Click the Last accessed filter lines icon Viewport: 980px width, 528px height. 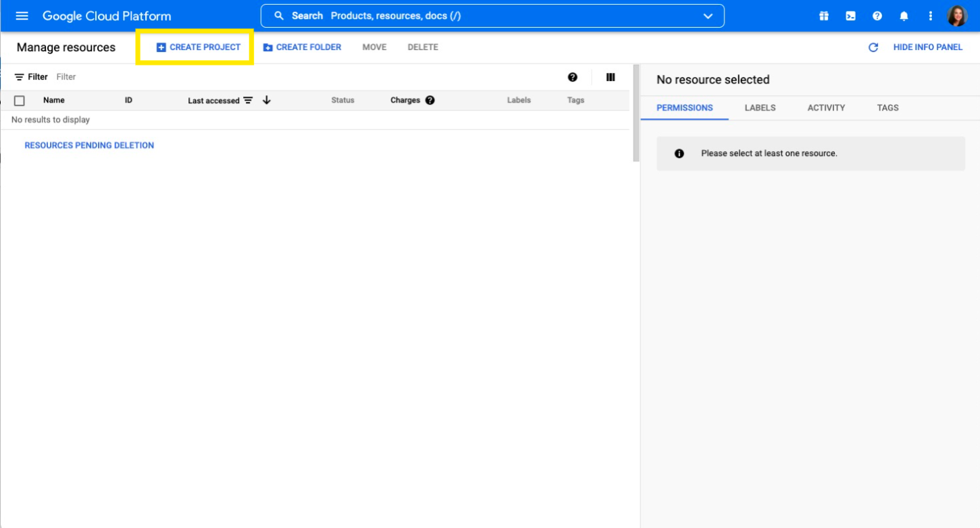point(248,100)
